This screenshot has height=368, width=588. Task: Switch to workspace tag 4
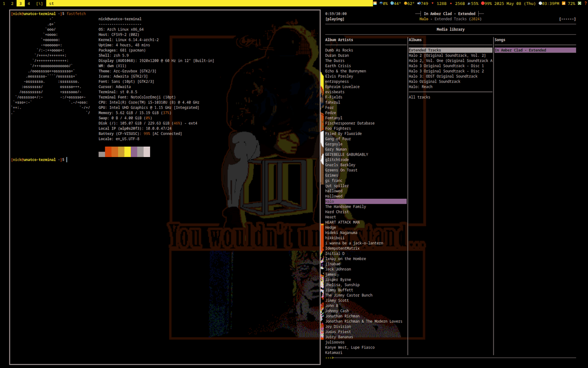point(29,3)
